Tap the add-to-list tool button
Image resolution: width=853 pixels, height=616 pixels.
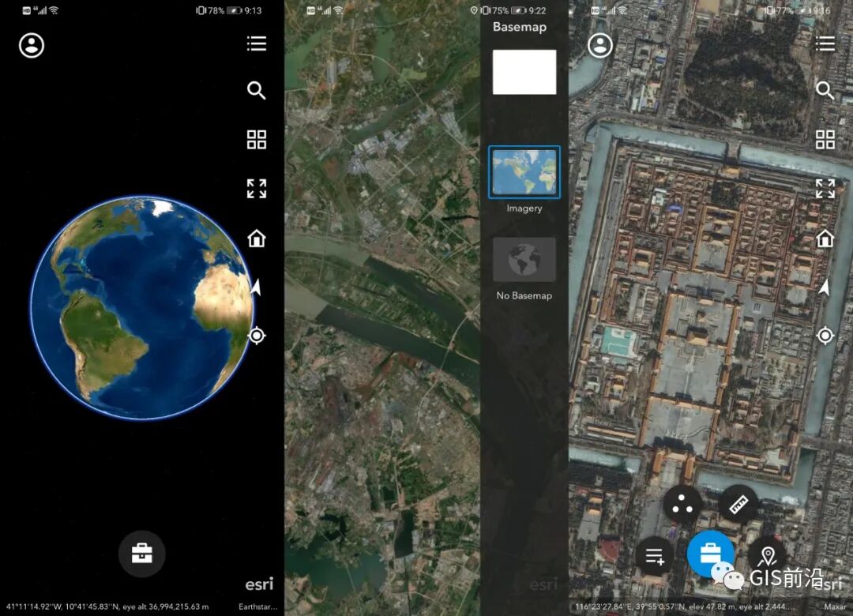[655, 557]
